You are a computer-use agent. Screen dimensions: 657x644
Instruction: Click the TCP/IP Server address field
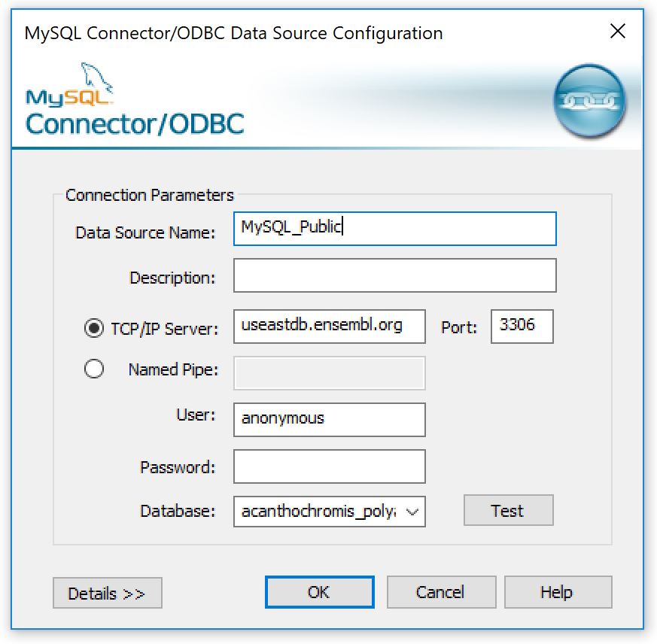[330, 327]
